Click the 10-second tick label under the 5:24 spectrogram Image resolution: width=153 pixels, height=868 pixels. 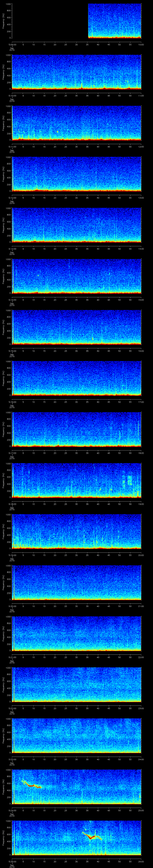(x=33, y=810)
